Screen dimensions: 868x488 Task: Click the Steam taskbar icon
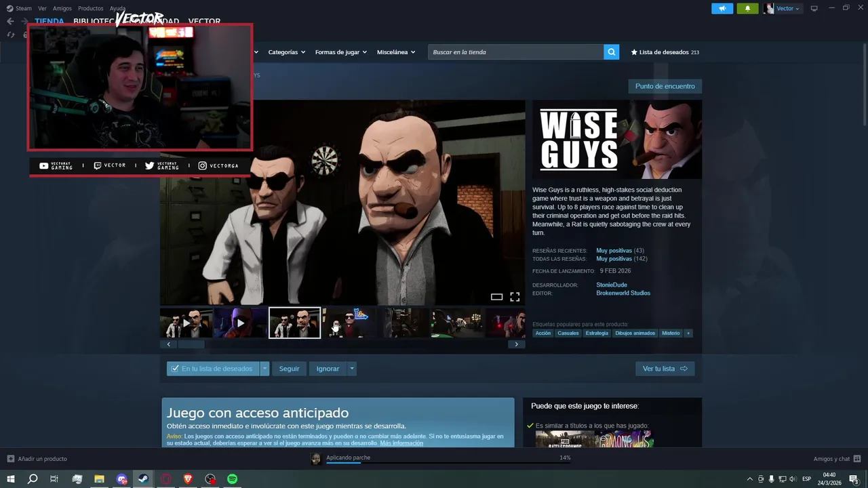point(144,479)
